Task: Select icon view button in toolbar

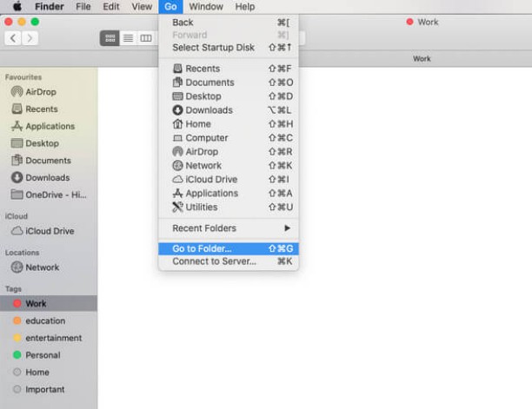Action: coord(110,38)
